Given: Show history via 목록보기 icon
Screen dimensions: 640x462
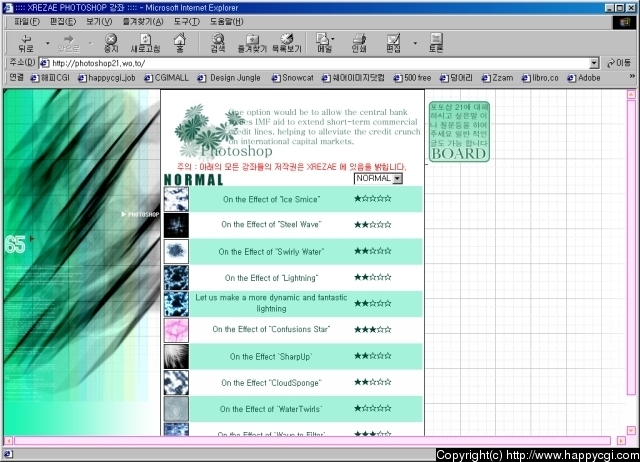Looking at the screenshot, I should (287, 43).
